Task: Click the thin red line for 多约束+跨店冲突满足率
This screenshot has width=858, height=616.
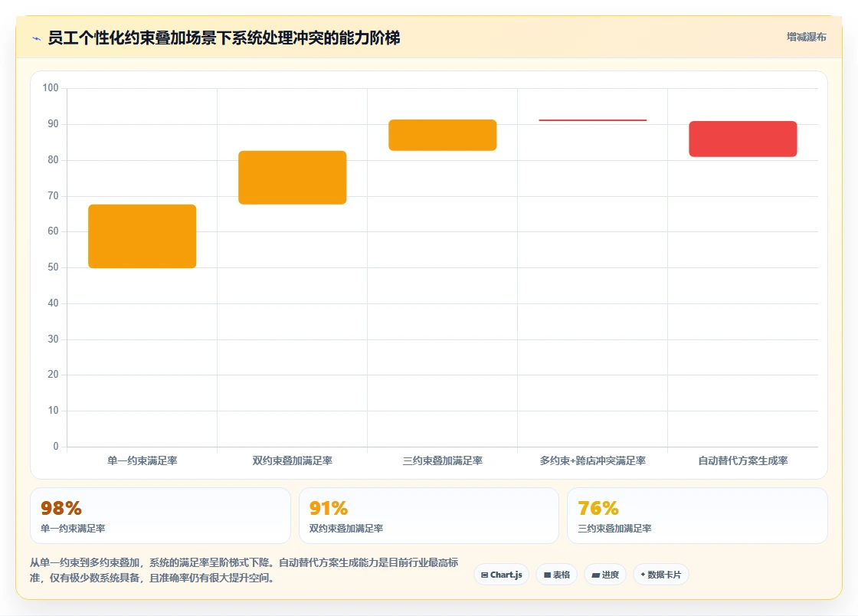Action: [593, 120]
